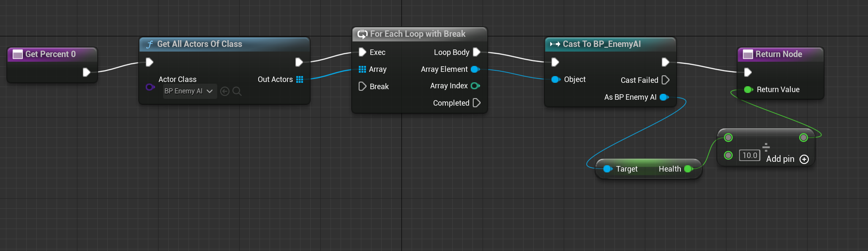Click the divide node top input pin
This screenshot has height=251, width=868.
point(728,137)
